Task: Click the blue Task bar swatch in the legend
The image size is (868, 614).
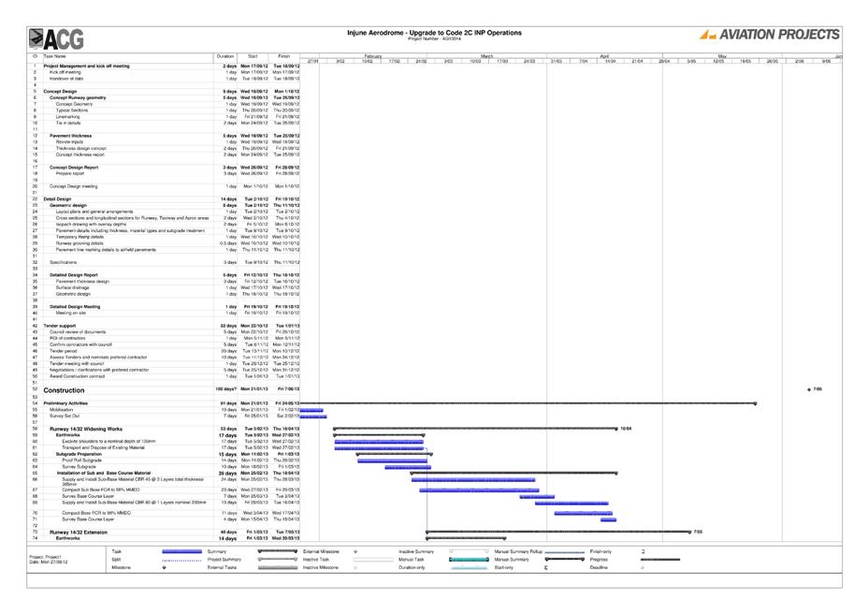Action: click(x=182, y=552)
